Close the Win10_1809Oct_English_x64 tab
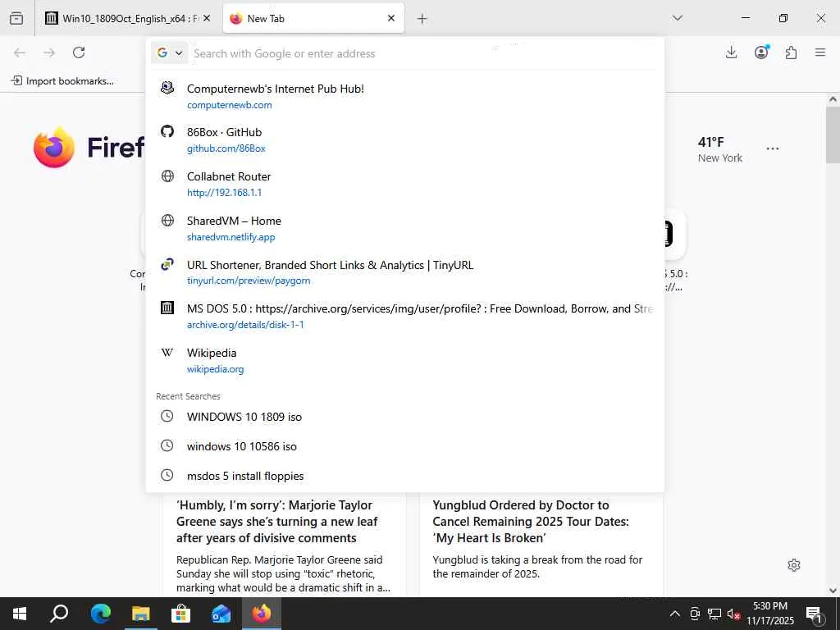 pyautogui.click(x=207, y=18)
